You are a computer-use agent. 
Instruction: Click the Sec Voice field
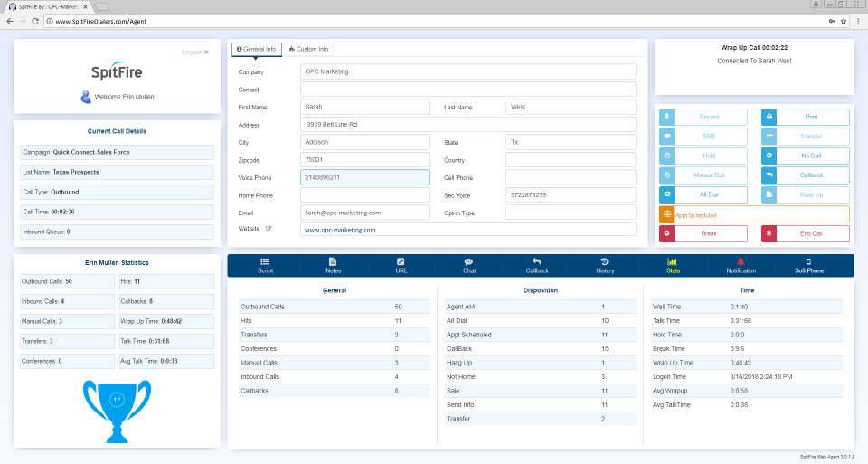coord(571,194)
